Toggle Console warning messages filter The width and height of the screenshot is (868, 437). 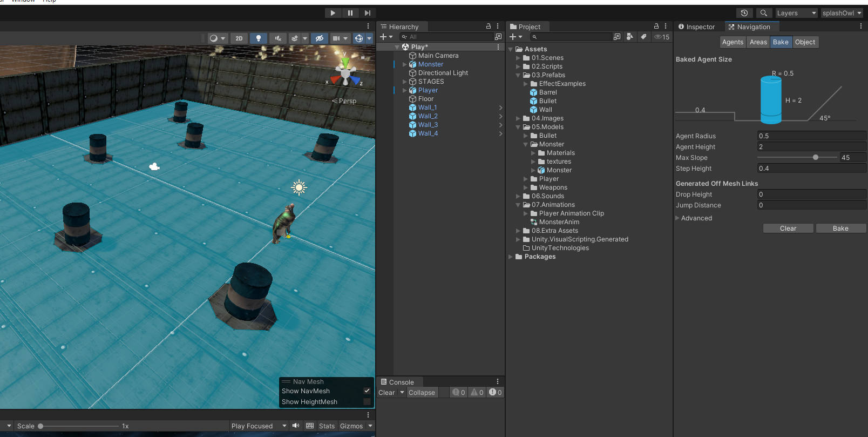coord(477,393)
